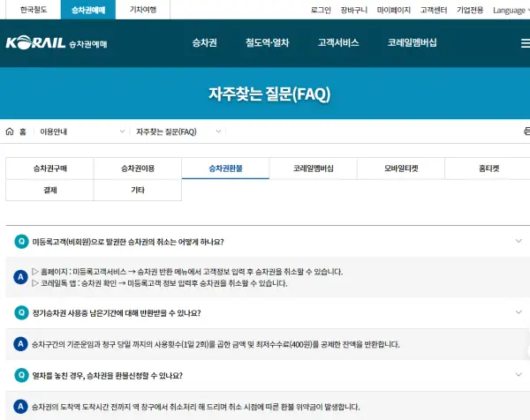Click question text 정기승차권 사용중 남은기간
The height and width of the screenshot is (420, 530).
point(117,313)
